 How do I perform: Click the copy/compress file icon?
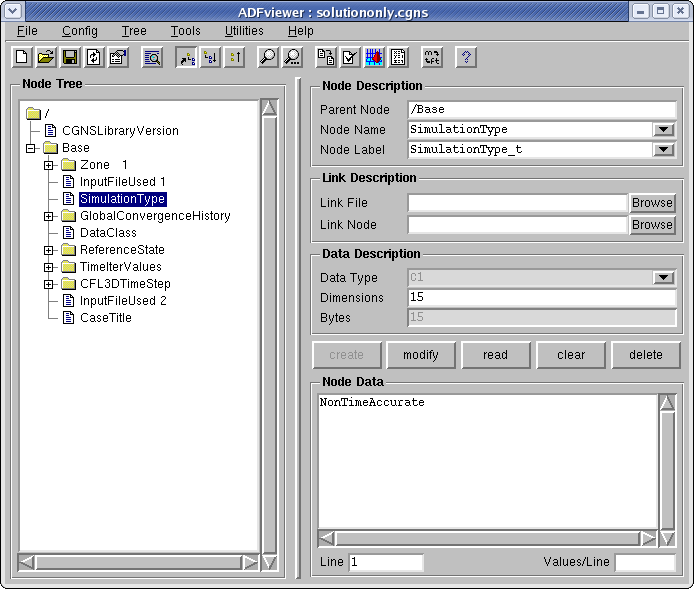tap(326, 57)
